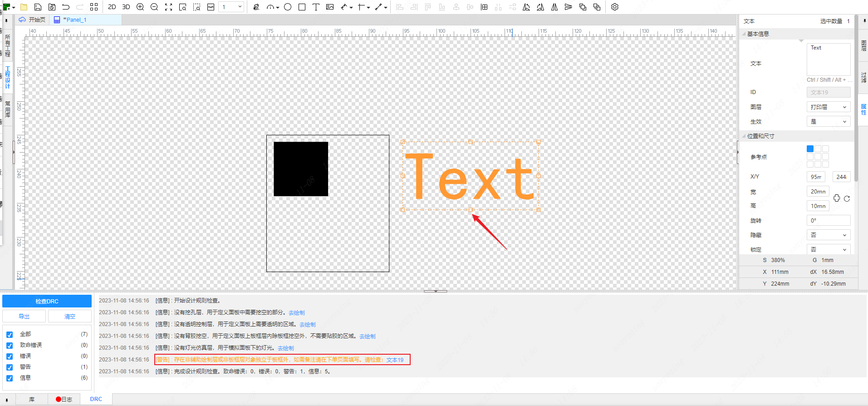Select bottom-right reference point square
Viewport: 868px width, 406px height.
point(825,164)
